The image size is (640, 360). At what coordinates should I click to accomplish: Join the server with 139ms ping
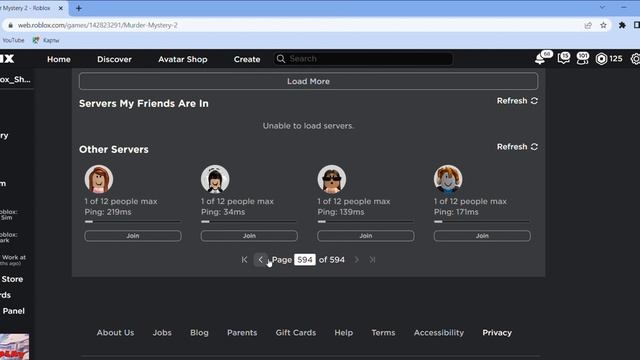pos(366,236)
